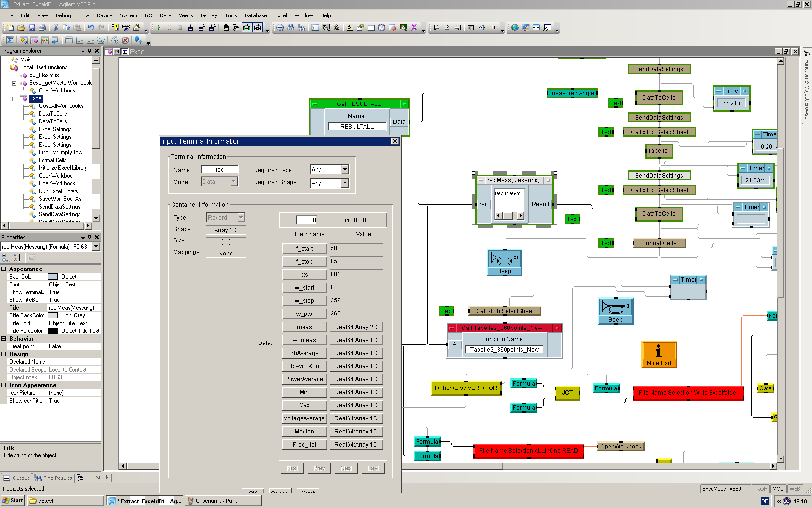This screenshot has width=812, height=508.
Task: Click the Print icon in toolbar
Action: [x=43, y=28]
